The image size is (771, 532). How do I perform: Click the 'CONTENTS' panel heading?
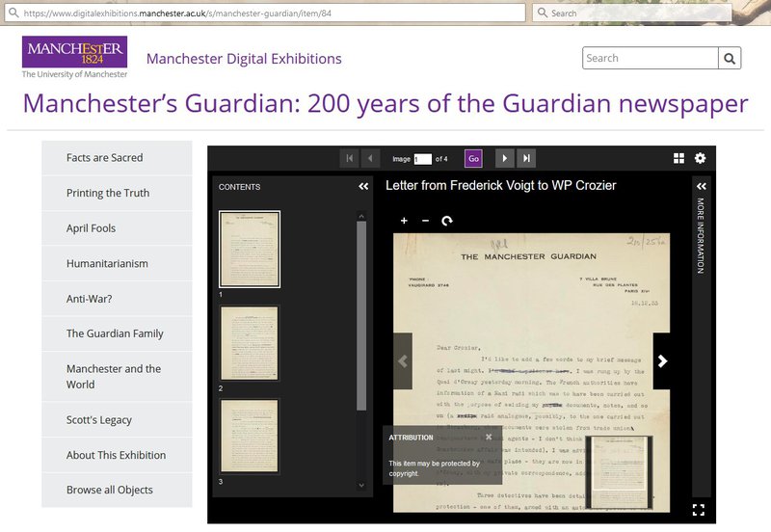239,187
